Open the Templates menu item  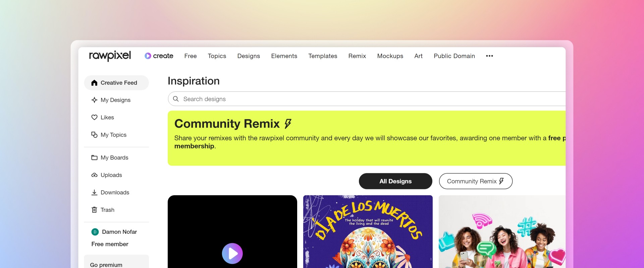(x=323, y=56)
